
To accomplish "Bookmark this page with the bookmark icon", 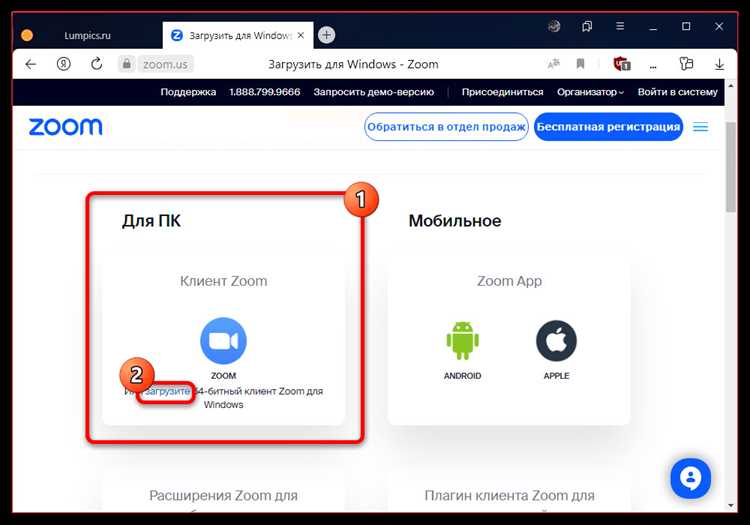I will click(x=580, y=64).
